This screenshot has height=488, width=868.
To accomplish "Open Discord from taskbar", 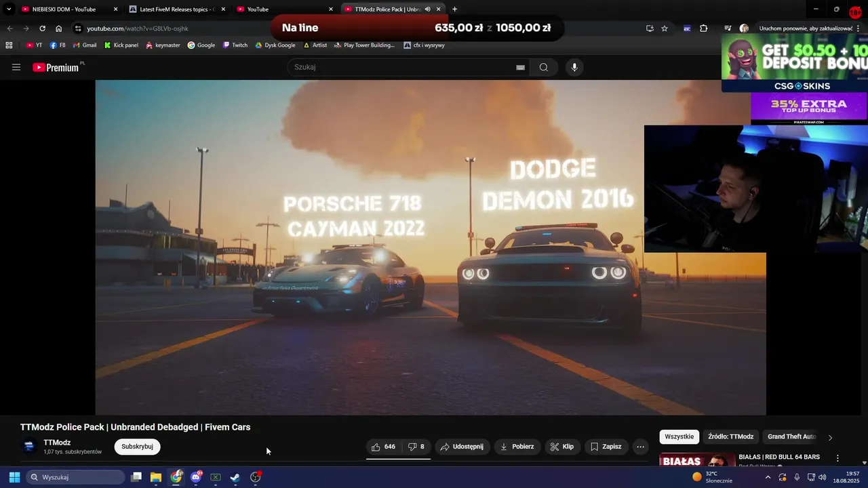I will tap(196, 477).
